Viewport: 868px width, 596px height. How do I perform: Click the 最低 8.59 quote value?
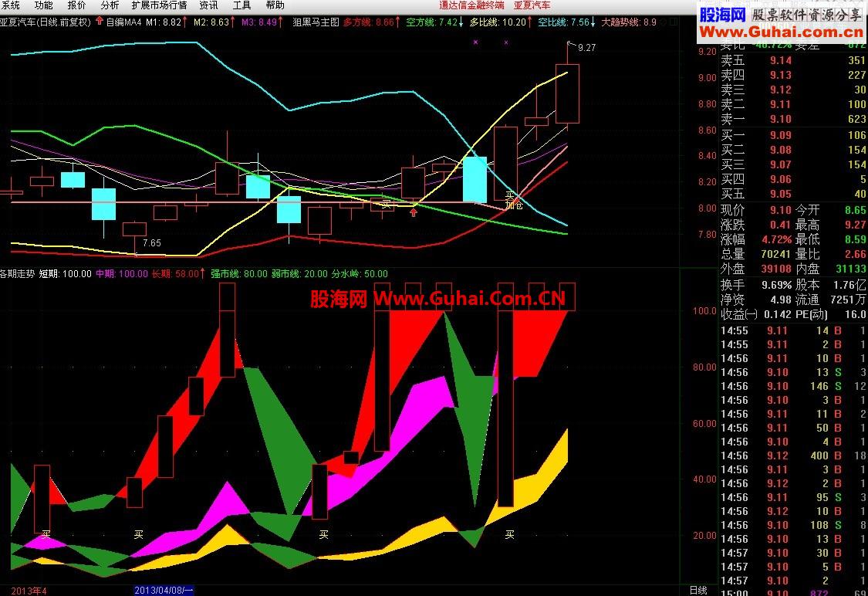(855, 239)
